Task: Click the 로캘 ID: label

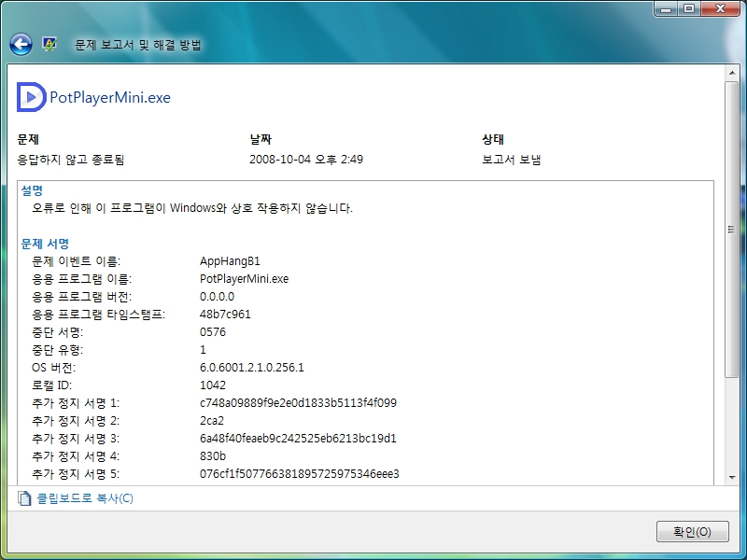Action: (x=52, y=385)
